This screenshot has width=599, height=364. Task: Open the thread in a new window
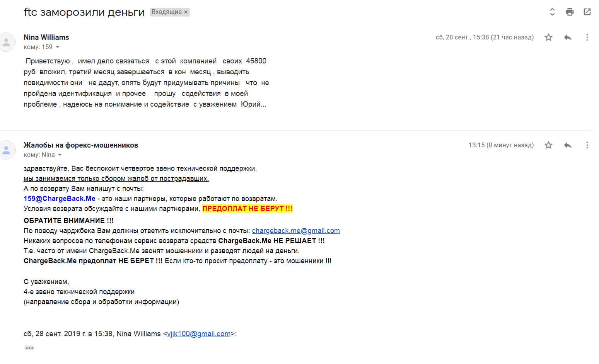click(x=587, y=12)
